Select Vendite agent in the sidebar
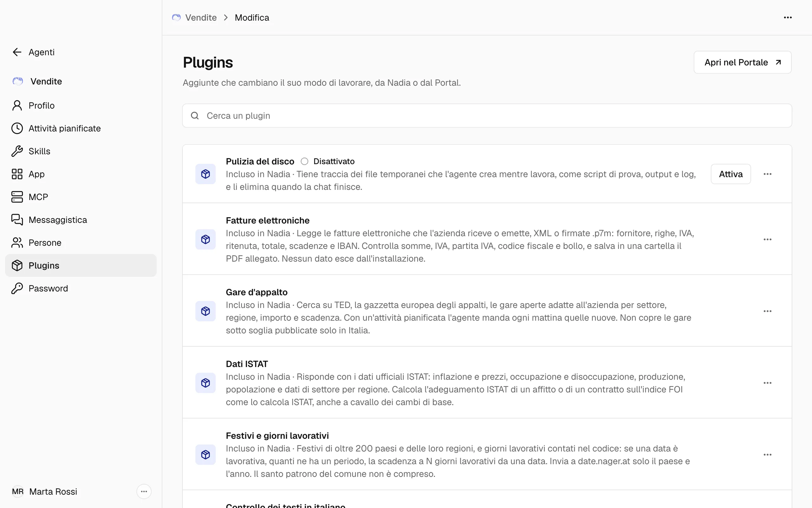812x508 pixels. pyautogui.click(x=81, y=81)
